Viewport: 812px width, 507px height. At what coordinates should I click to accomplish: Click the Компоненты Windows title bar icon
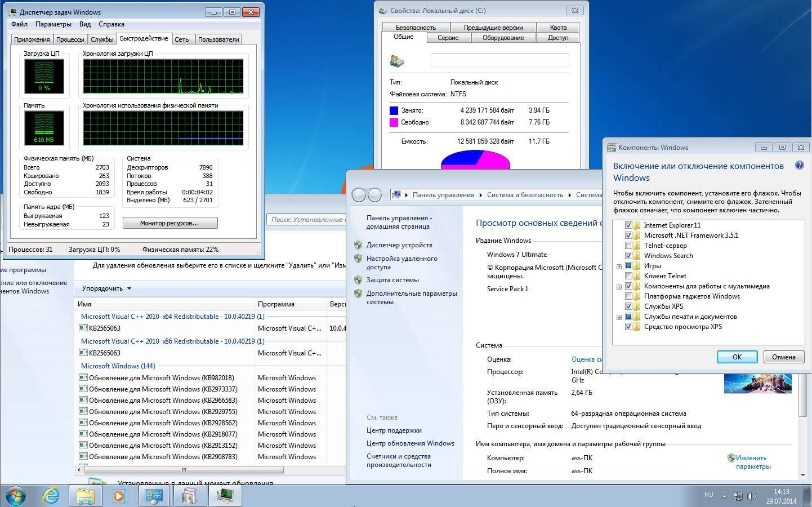point(612,148)
